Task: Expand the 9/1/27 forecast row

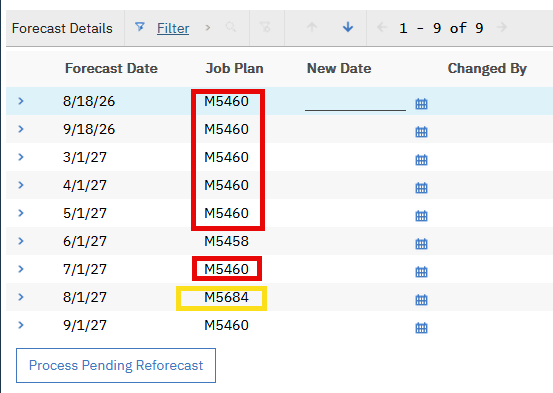Action: click(21, 325)
